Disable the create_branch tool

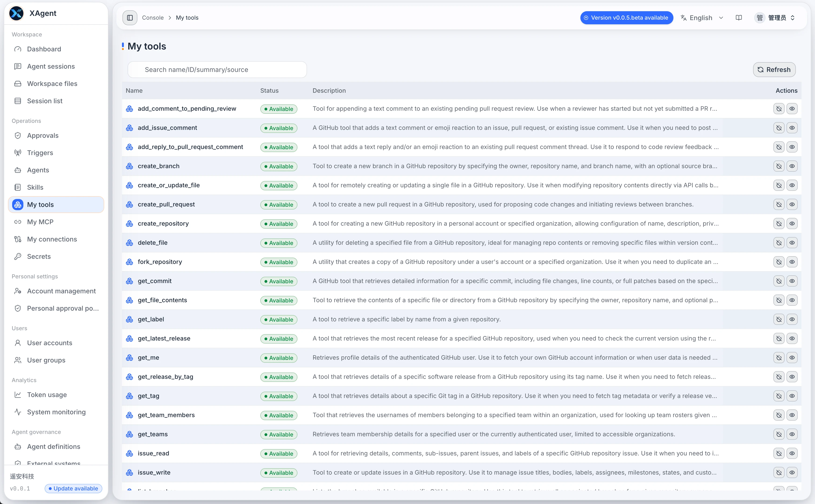(779, 166)
